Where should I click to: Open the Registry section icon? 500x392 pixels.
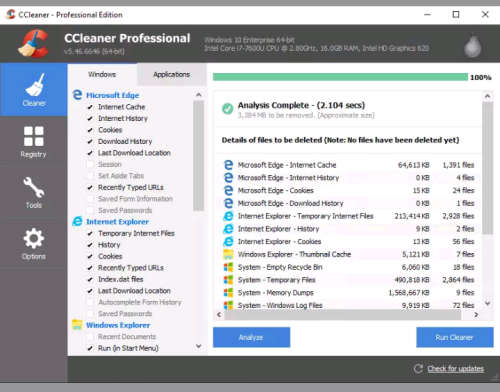click(x=34, y=136)
